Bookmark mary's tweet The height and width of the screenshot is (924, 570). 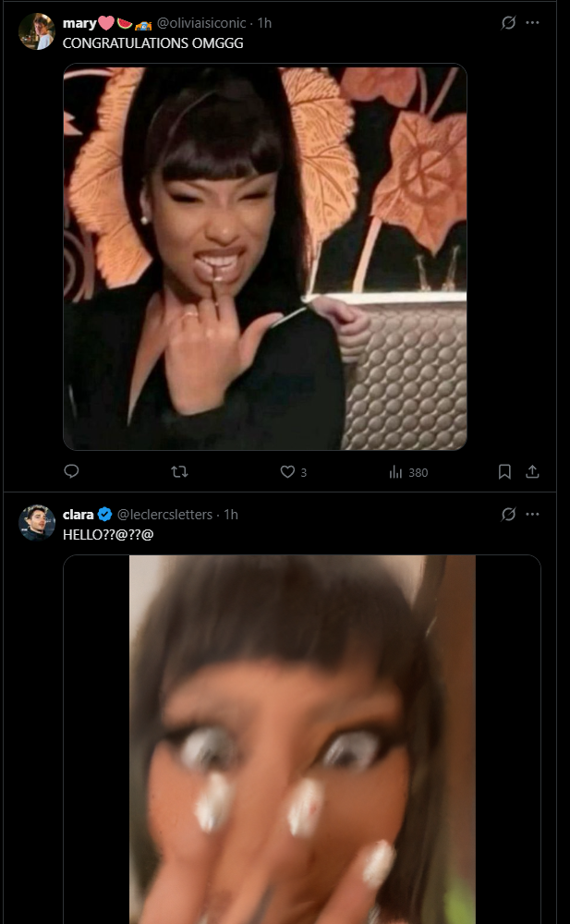(x=504, y=471)
